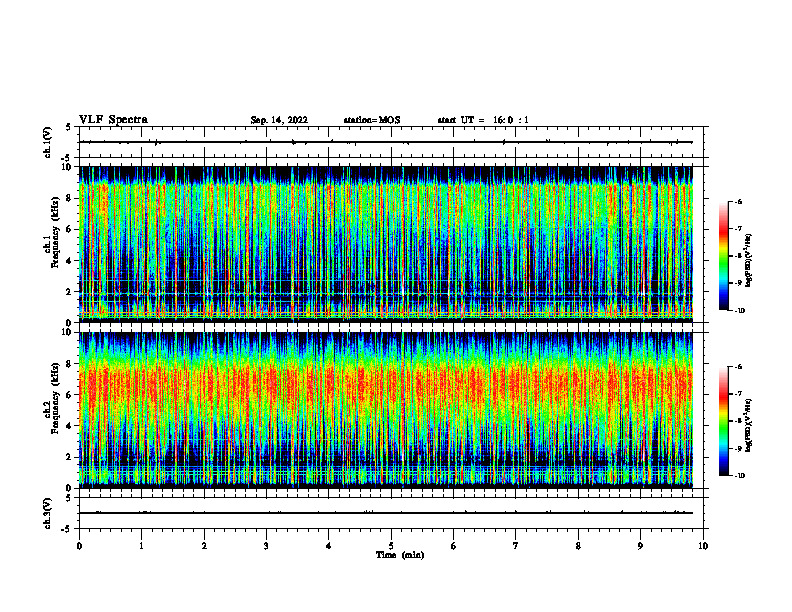The width and height of the screenshot is (792, 612).
Task: Click the "7" minute tick label
Action: click(x=516, y=546)
